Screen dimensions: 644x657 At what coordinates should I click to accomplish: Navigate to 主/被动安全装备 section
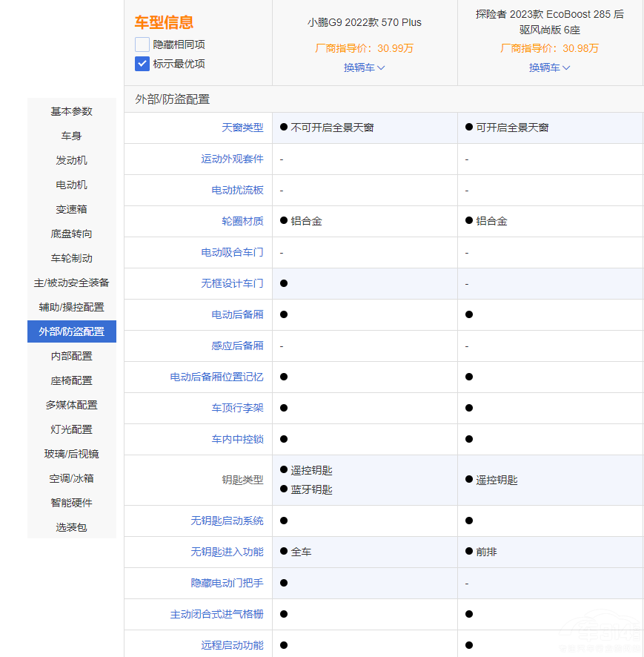click(x=72, y=283)
